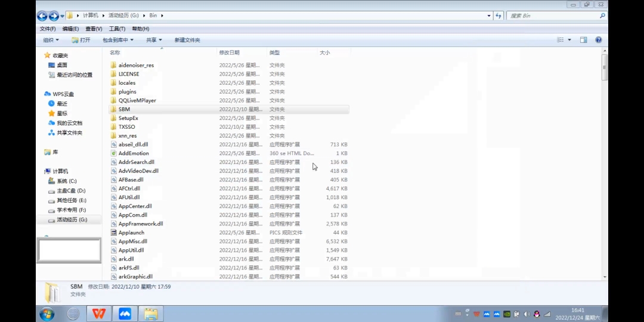Screen dimensions: 644x322
Task: Refresh the Bin folder address bar
Action: pyautogui.click(x=498, y=16)
